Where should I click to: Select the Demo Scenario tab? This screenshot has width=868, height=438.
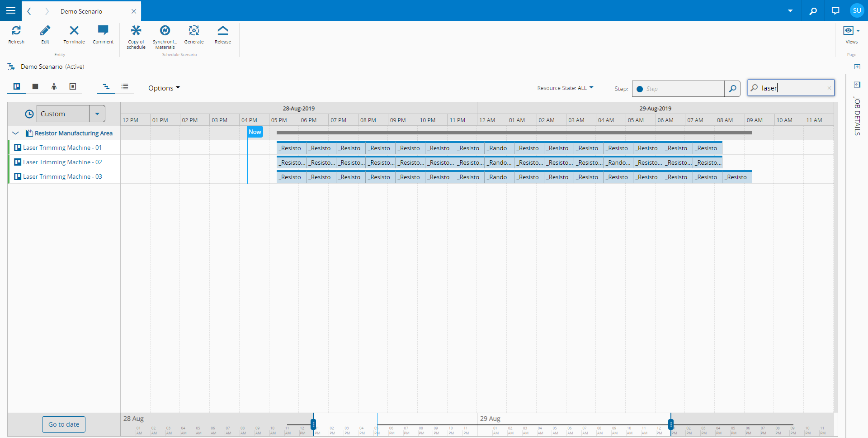pyautogui.click(x=81, y=11)
